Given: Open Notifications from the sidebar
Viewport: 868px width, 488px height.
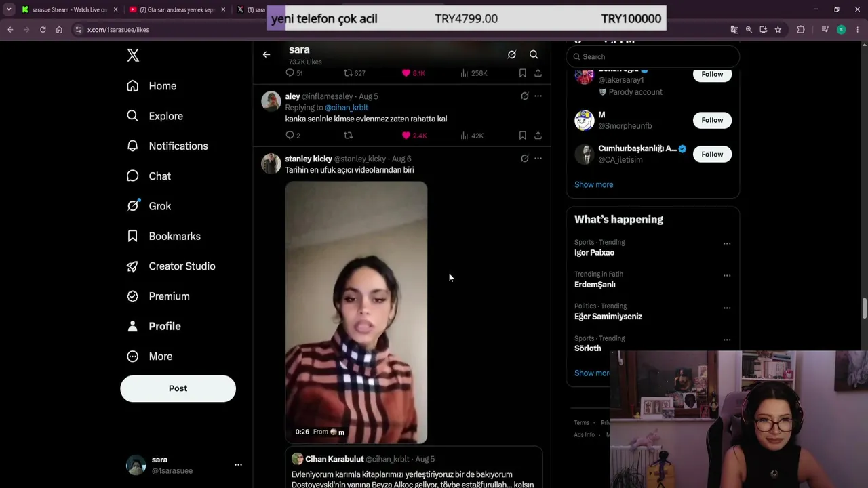Looking at the screenshot, I should [x=167, y=146].
